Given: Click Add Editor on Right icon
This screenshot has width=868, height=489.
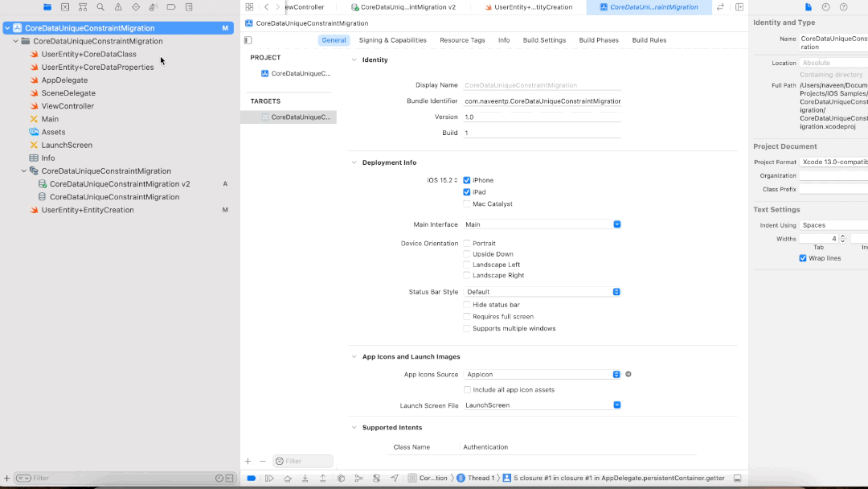Looking at the screenshot, I should 739,7.
